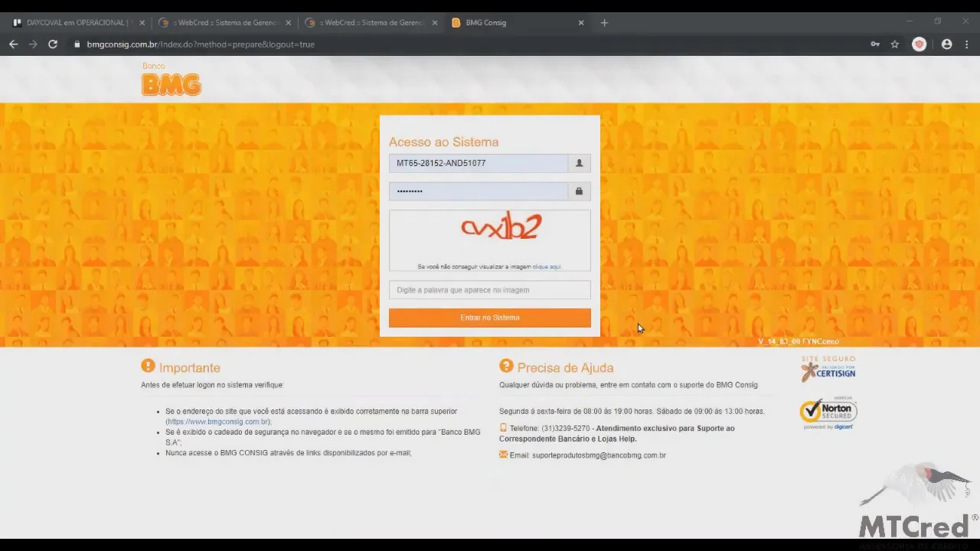Focus the password input field
The width and height of the screenshot is (980, 551).
tap(479, 191)
